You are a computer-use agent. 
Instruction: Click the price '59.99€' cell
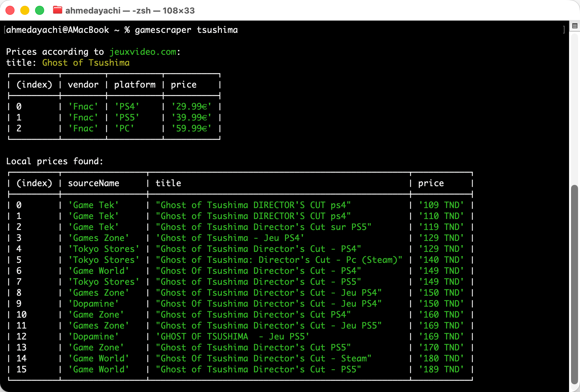point(191,129)
